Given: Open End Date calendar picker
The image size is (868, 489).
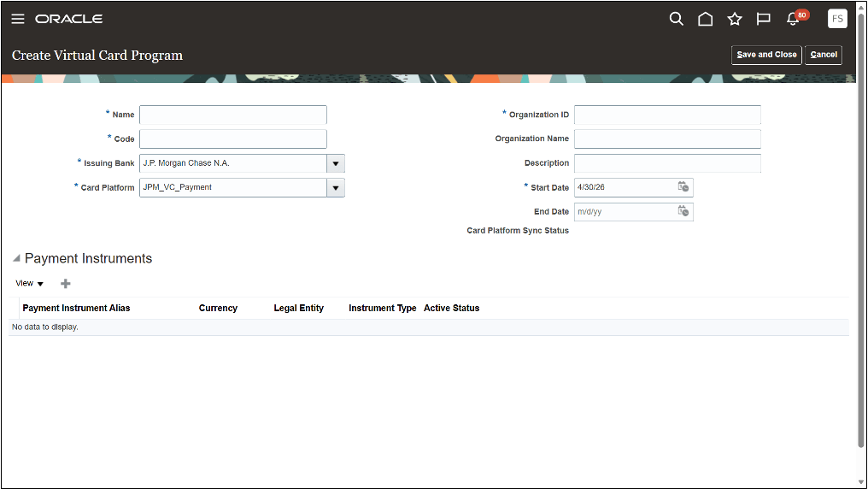Looking at the screenshot, I should tap(683, 211).
